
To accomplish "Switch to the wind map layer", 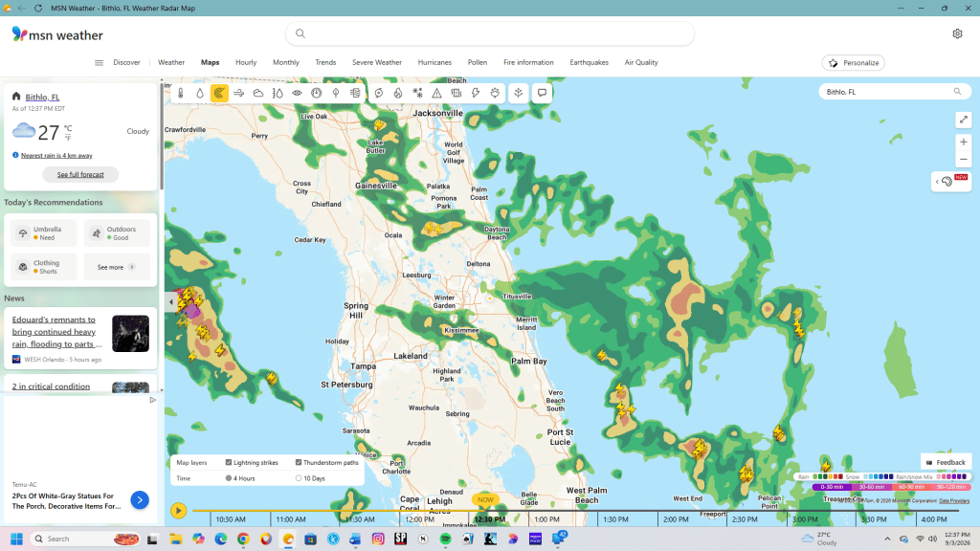I will coord(238,93).
